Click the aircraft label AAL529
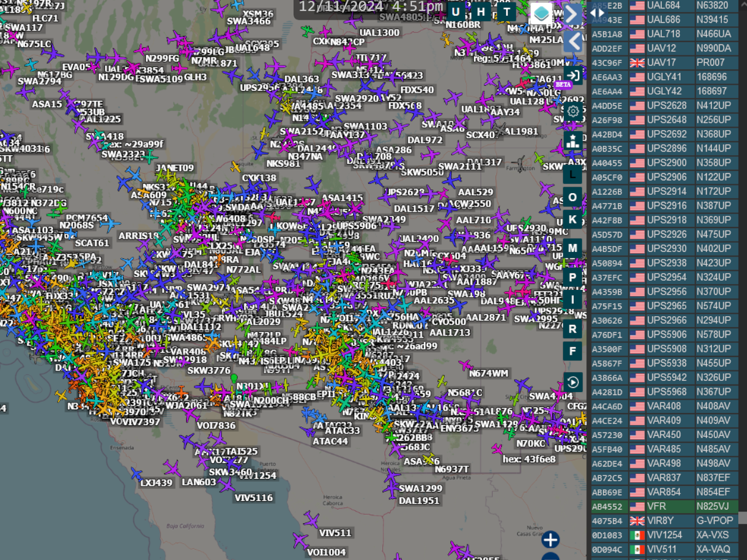Image resolution: width=747 pixels, height=560 pixels. 476,192
